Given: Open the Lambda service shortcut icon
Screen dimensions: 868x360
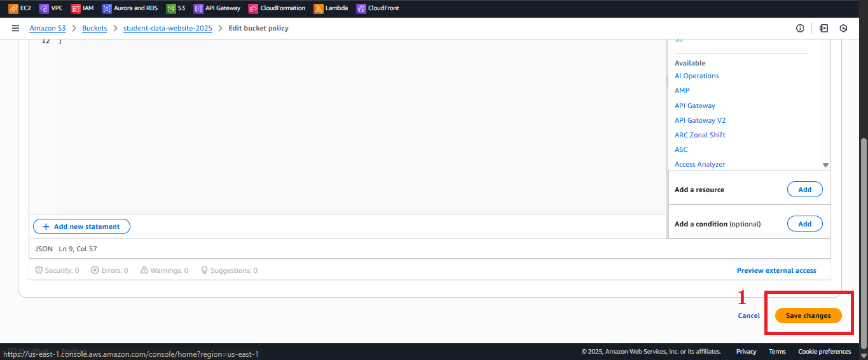Looking at the screenshot, I should click(x=319, y=8).
